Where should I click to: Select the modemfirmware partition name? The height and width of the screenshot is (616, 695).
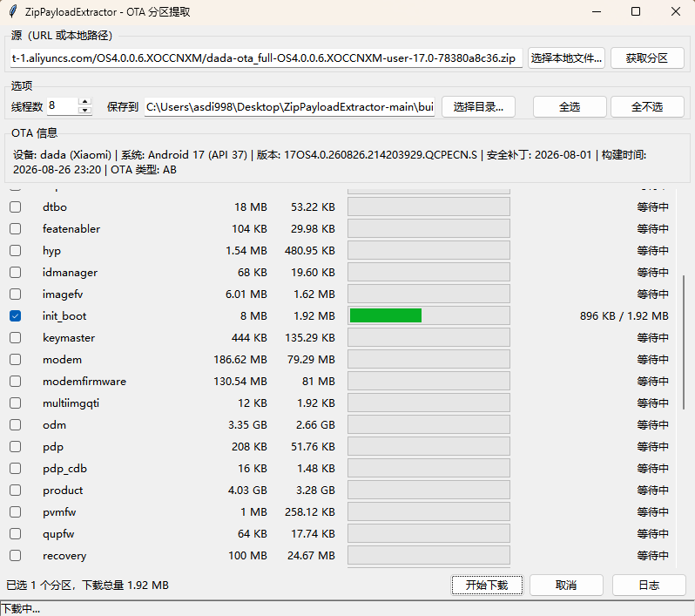(x=84, y=381)
